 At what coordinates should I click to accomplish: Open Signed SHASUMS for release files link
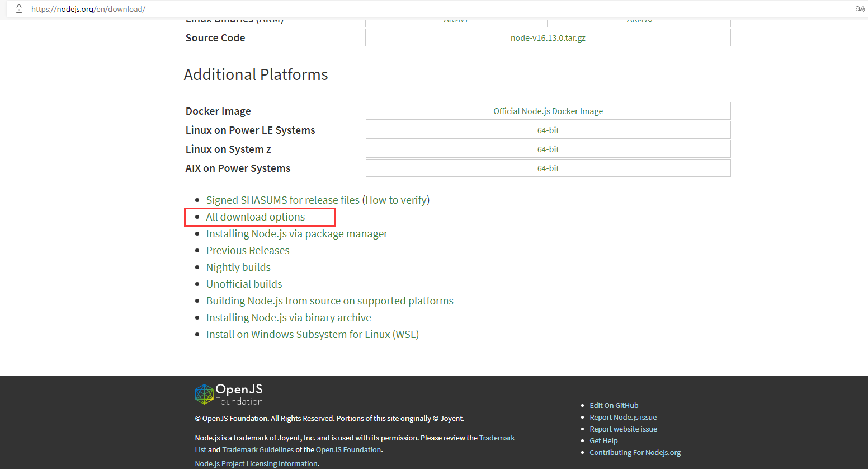pos(283,200)
